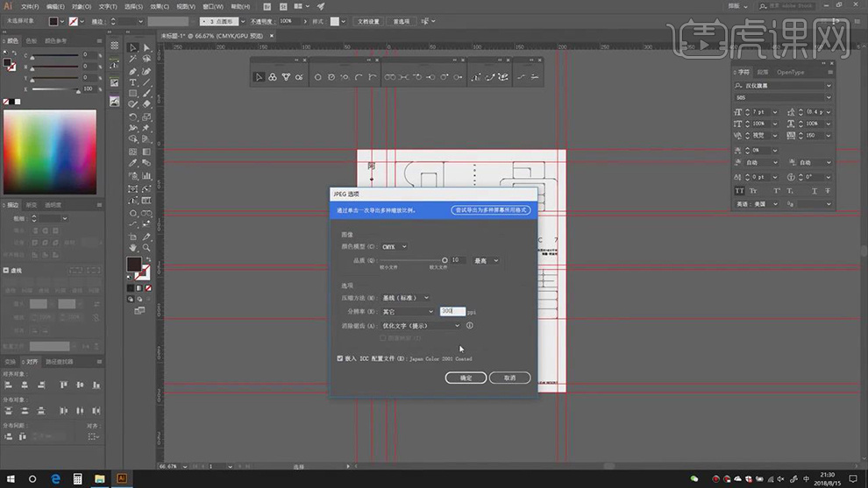Click the info icon beside anti-aliasing option
The image size is (868, 488).
(x=470, y=326)
